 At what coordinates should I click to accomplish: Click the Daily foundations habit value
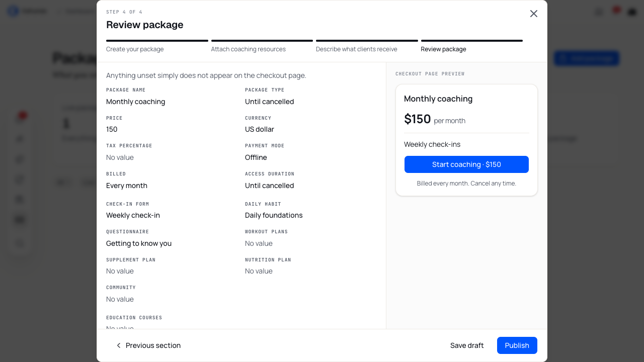click(274, 215)
